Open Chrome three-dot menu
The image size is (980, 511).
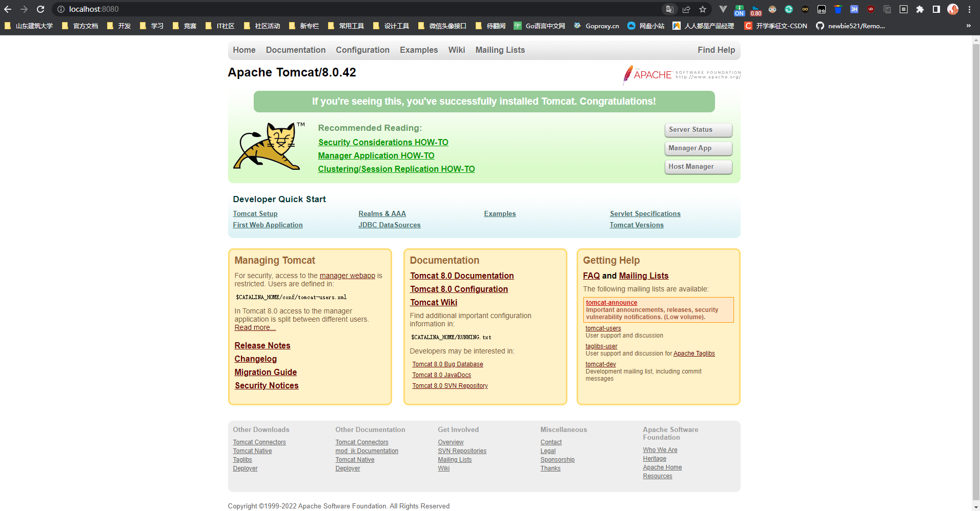pos(969,9)
